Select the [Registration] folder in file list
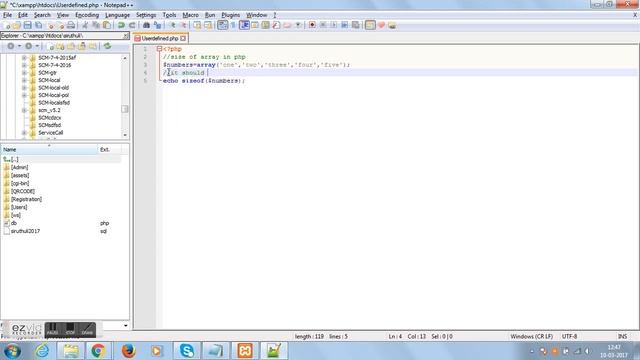 click(x=26, y=199)
